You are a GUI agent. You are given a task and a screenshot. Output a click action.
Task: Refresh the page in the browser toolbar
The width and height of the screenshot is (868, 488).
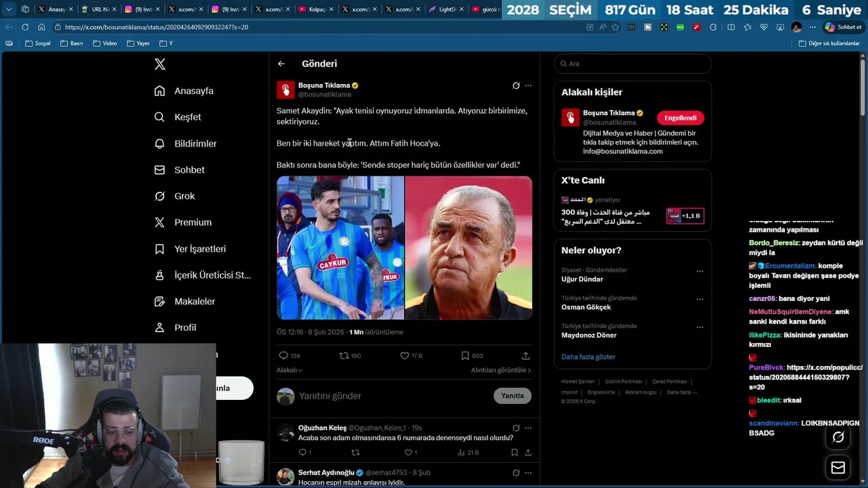[x=25, y=27]
